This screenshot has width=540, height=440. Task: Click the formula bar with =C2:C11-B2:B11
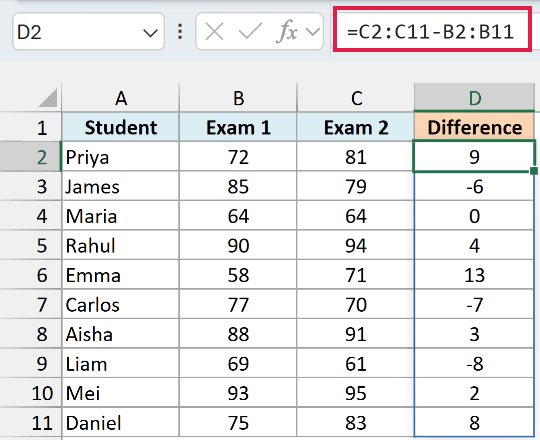pyautogui.click(x=432, y=31)
